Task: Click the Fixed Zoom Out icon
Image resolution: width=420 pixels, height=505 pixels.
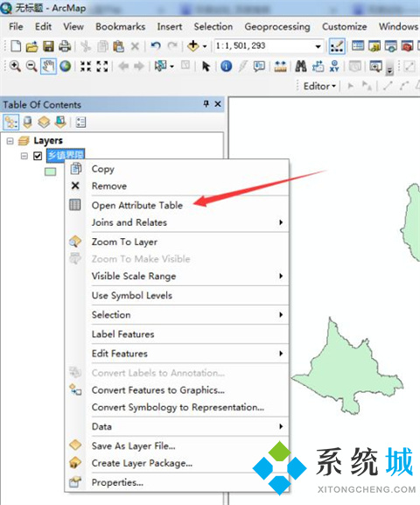Action: pos(102,67)
